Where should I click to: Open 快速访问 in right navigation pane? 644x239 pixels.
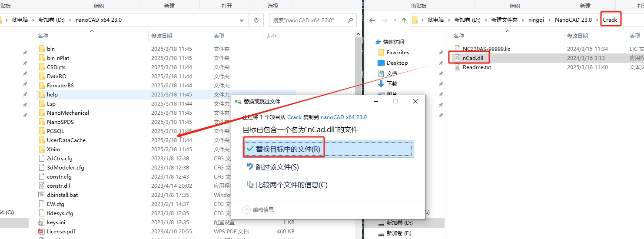pyautogui.click(x=393, y=42)
